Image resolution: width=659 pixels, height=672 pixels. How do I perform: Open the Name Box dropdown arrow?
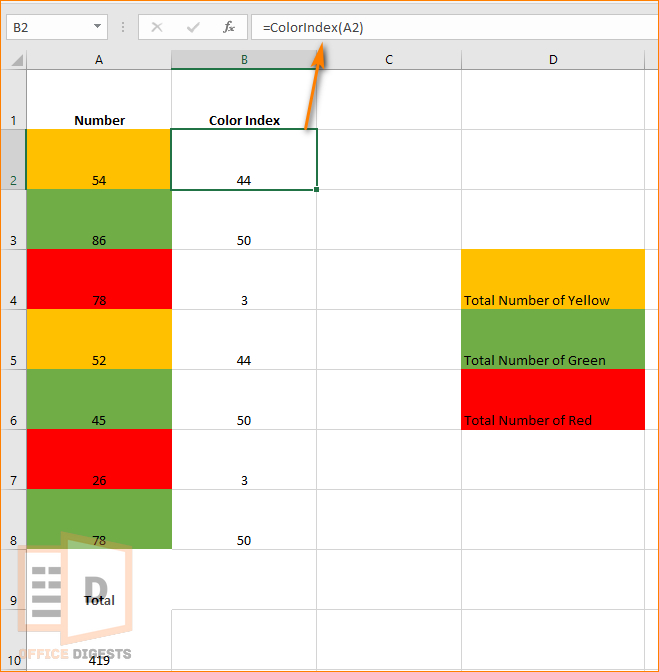pos(97,27)
